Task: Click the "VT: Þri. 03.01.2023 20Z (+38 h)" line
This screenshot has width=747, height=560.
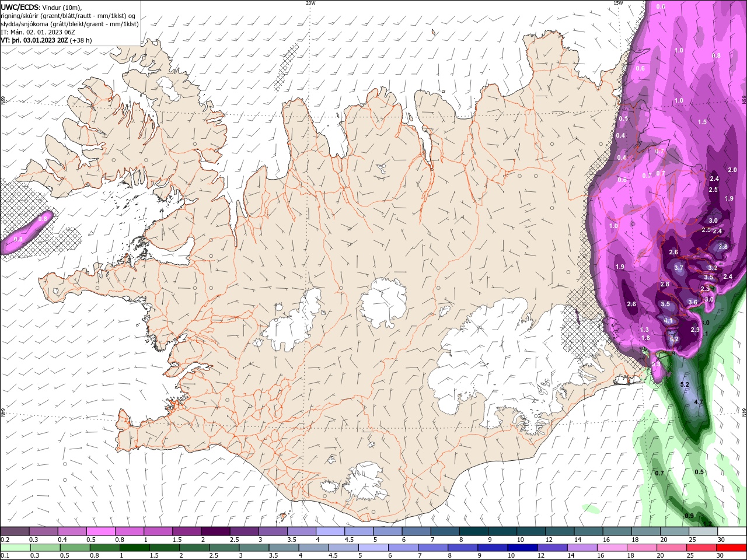Action: (46, 40)
